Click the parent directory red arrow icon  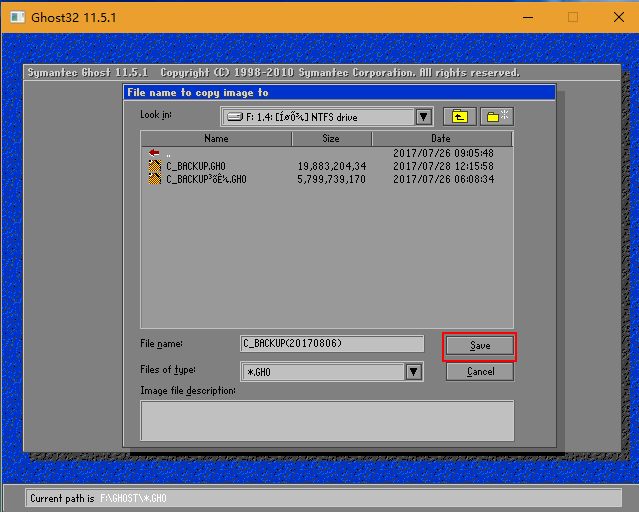pos(154,153)
